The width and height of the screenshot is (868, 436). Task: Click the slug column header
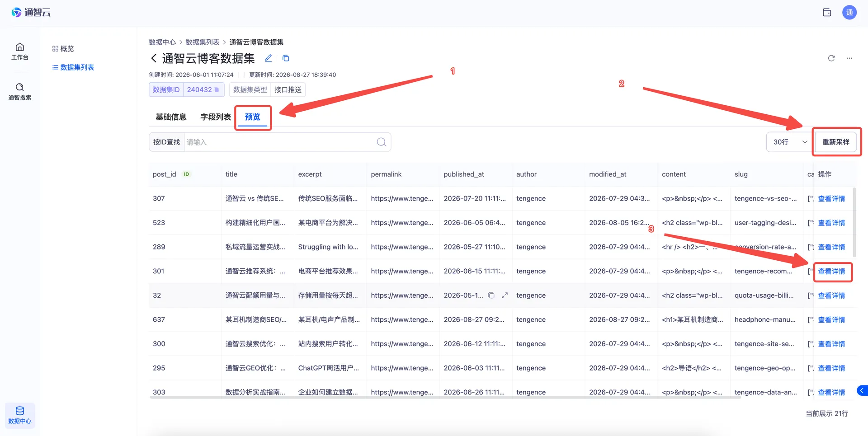coord(741,174)
